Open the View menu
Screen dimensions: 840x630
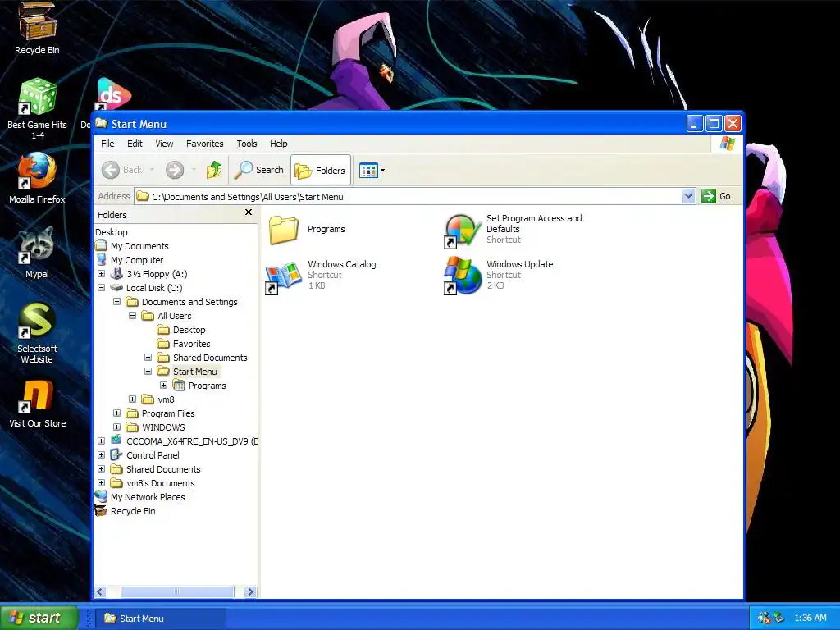(x=164, y=144)
